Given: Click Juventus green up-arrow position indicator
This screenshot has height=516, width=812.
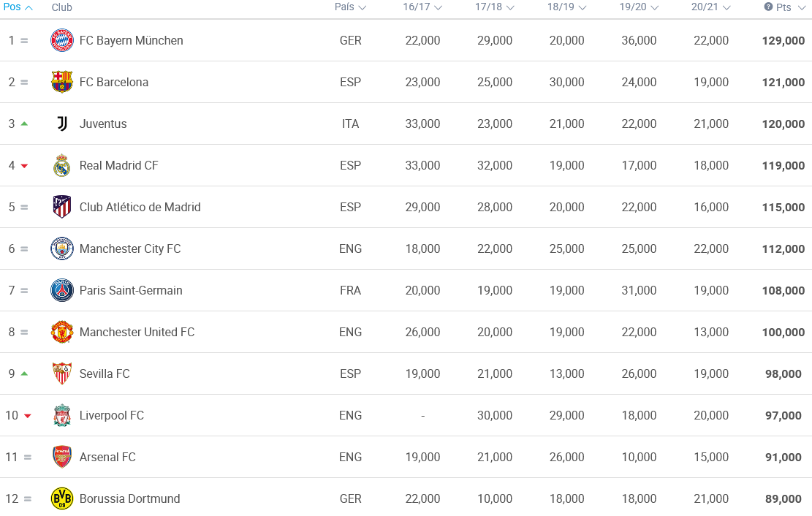Looking at the screenshot, I should click(x=24, y=124).
